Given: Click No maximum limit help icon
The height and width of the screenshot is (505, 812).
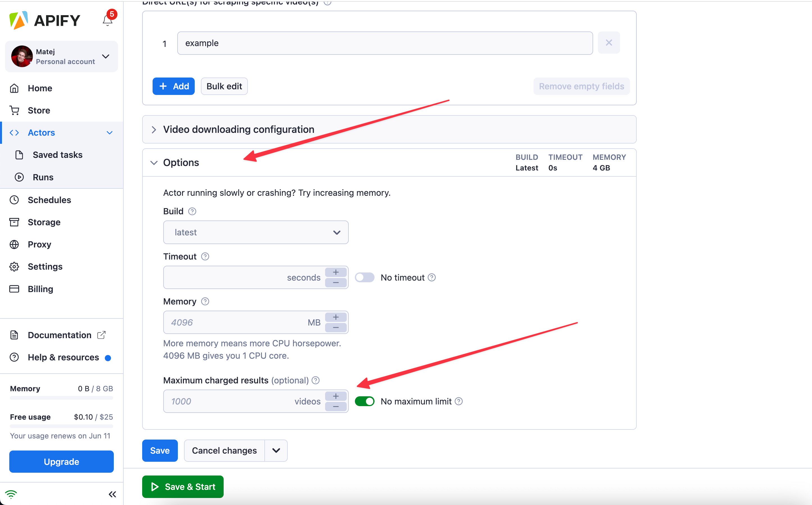Looking at the screenshot, I should (x=459, y=401).
